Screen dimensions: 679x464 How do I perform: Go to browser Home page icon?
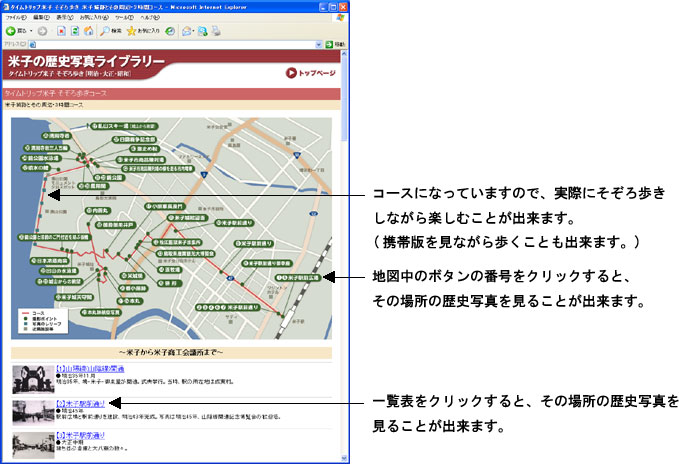(89, 31)
